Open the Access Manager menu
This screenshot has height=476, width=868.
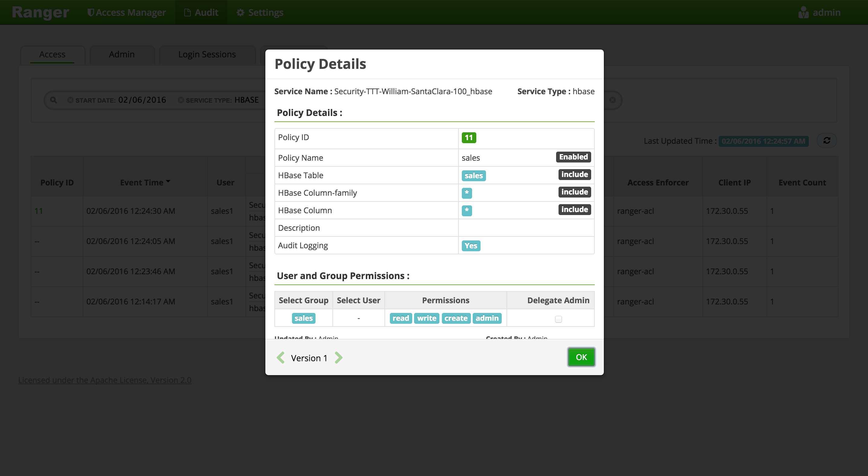pyautogui.click(x=126, y=12)
